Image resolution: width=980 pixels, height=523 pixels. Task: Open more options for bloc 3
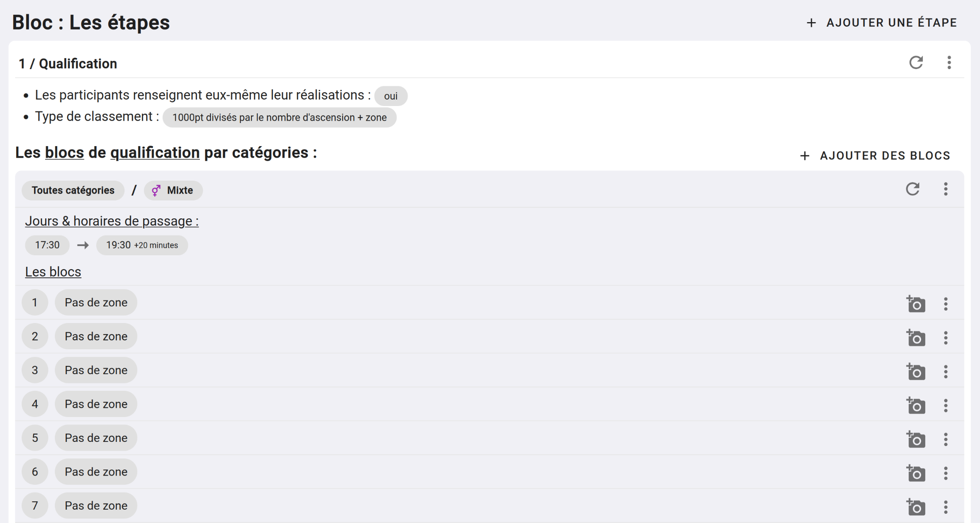(945, 372)
